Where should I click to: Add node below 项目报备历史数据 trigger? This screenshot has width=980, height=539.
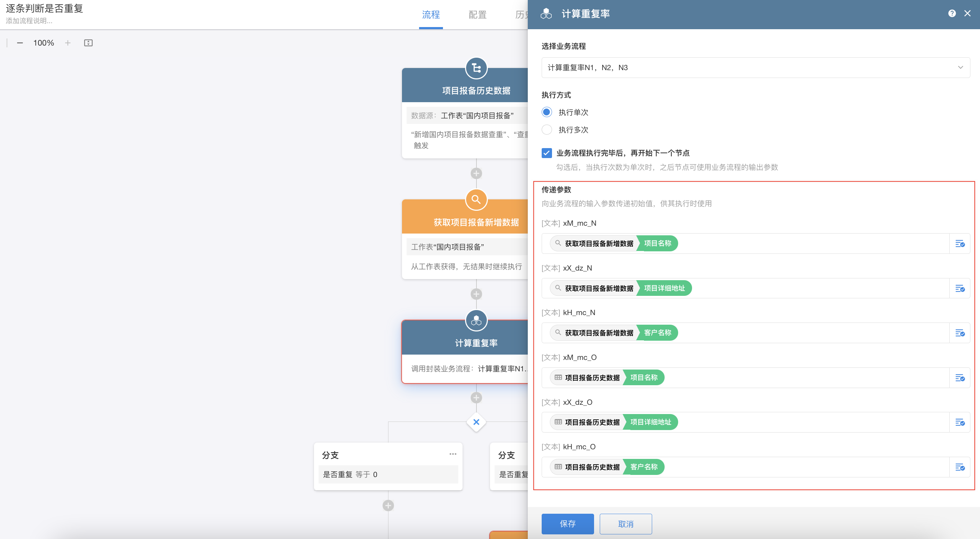coord(476,174)
